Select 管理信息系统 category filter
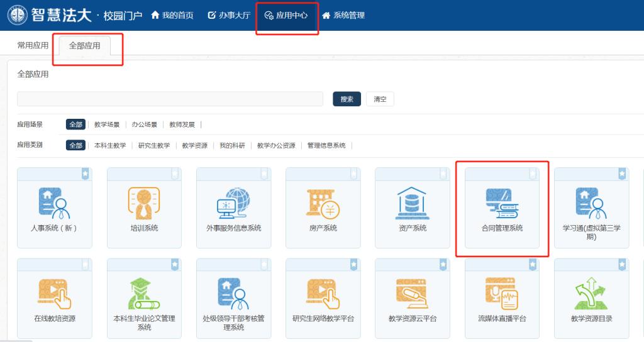This screenshot has height=342, width=644. 326,145
